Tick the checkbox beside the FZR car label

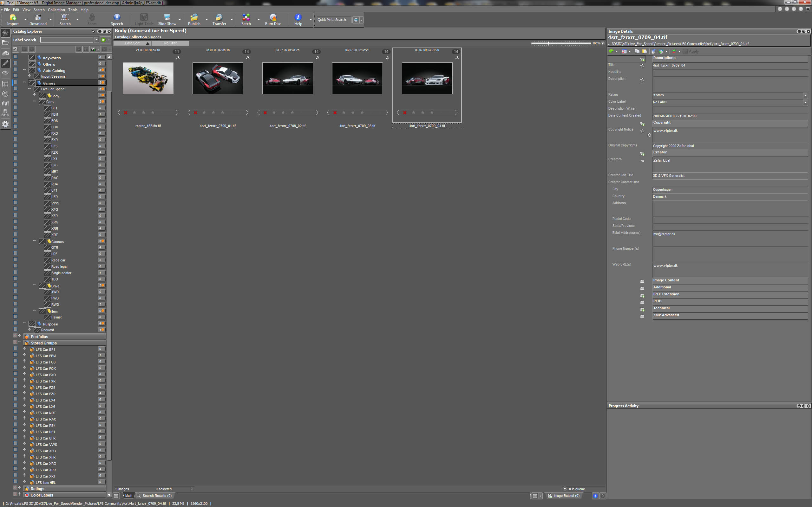tap(47, 152)
